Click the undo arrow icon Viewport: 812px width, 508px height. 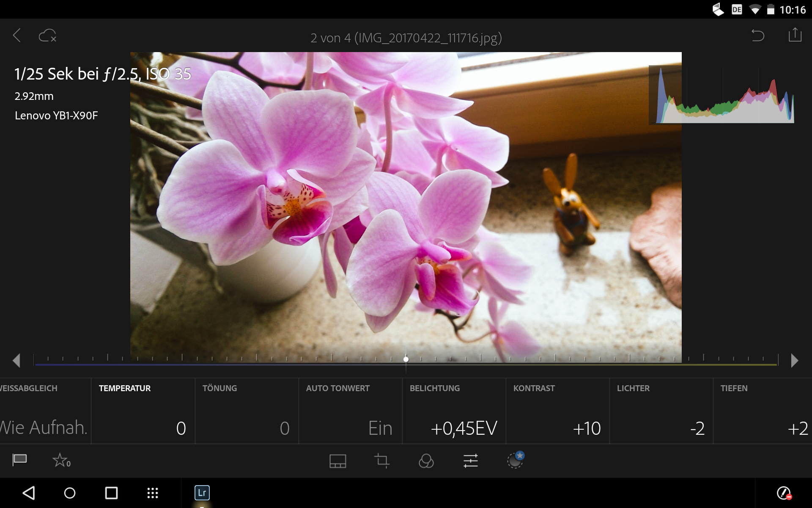757,36
